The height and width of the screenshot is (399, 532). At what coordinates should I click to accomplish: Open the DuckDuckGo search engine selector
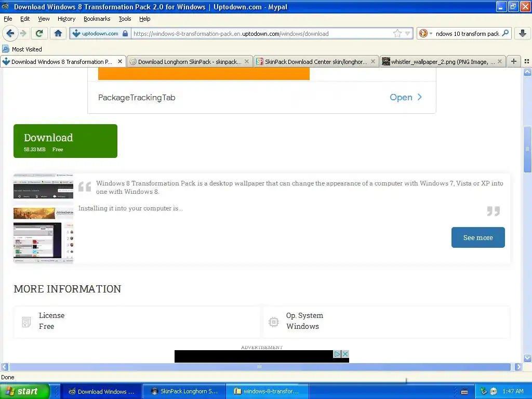coord(425,33)
